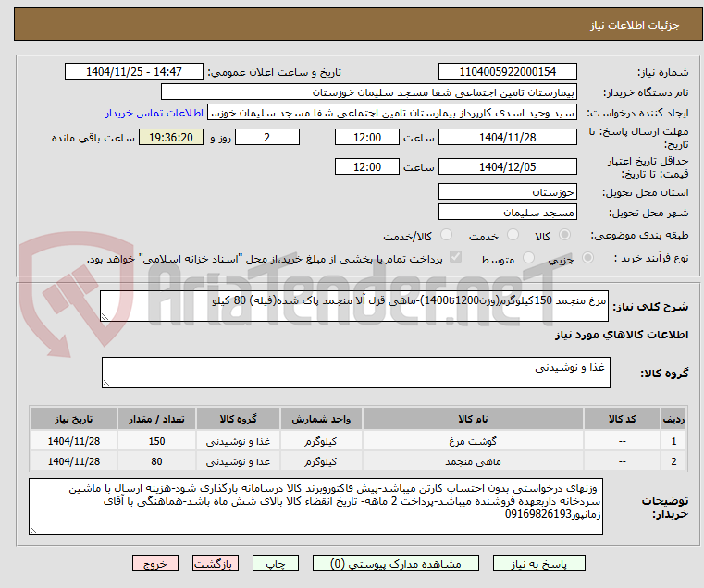Click the گروه کالا text area
Viewport: 704px width, 588px height.
tap(355, 373)
